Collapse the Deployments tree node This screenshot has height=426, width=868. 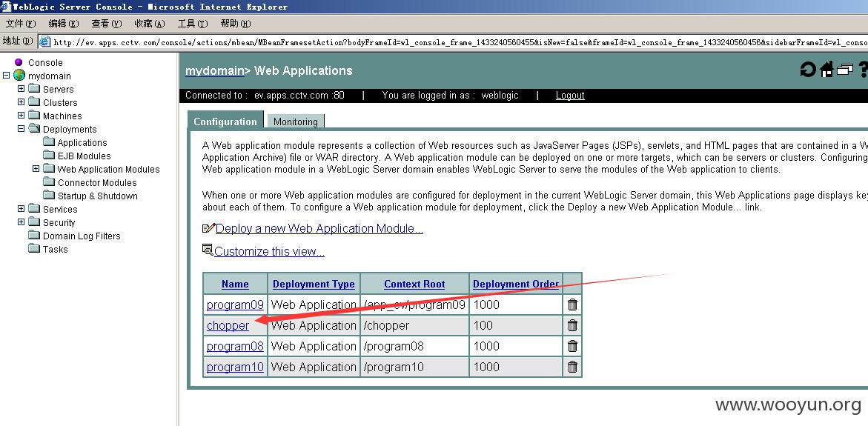(21, 128)
